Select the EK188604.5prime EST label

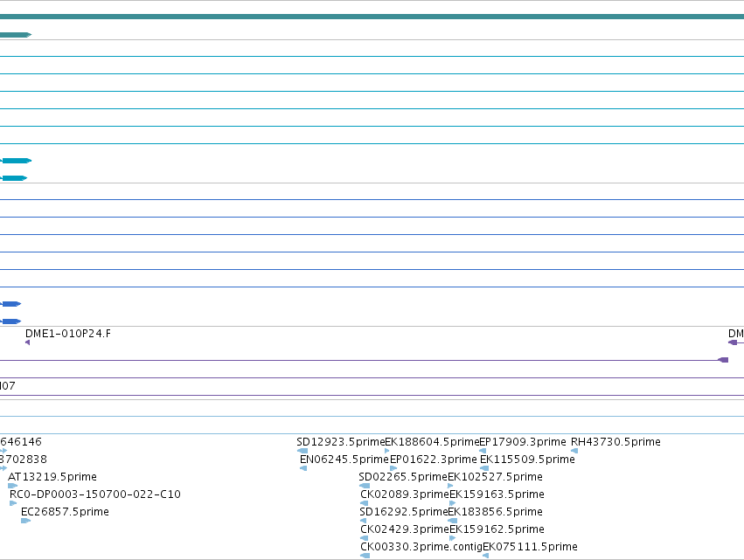[x=432, y=442]
